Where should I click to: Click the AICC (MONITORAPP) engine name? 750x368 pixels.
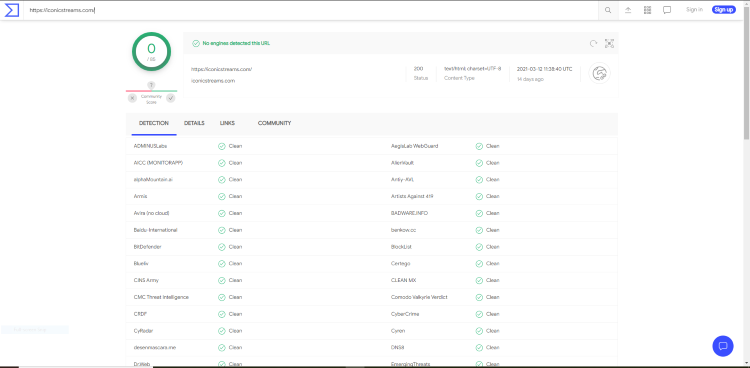[158, 163]
